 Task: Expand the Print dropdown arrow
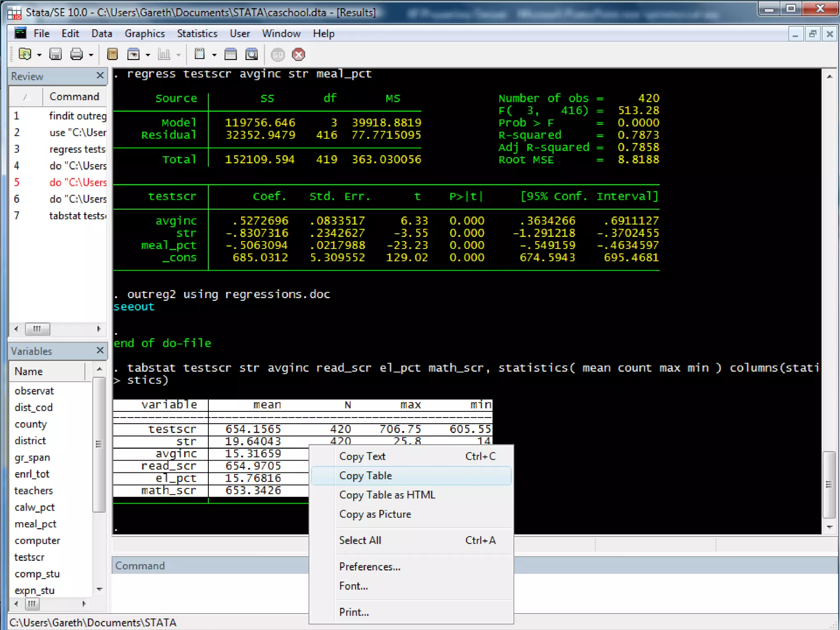click(x=91, y=55)
